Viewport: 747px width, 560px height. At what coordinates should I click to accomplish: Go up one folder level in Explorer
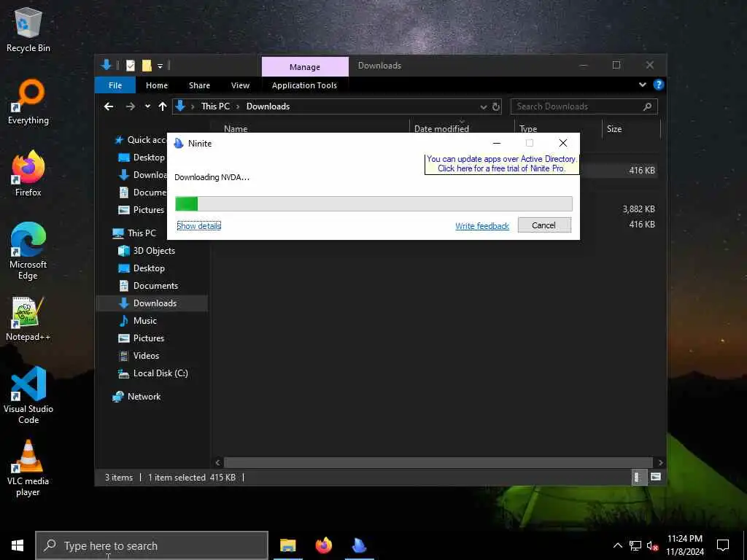163,106
